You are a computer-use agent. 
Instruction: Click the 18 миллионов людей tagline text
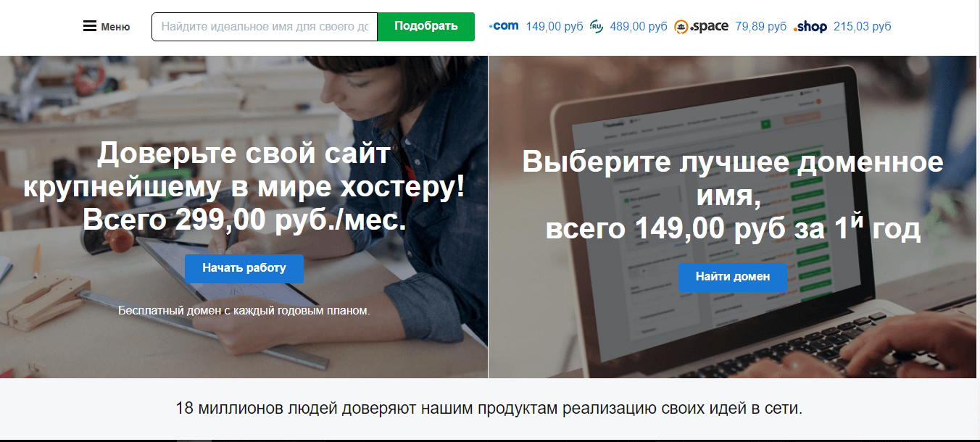489,408
